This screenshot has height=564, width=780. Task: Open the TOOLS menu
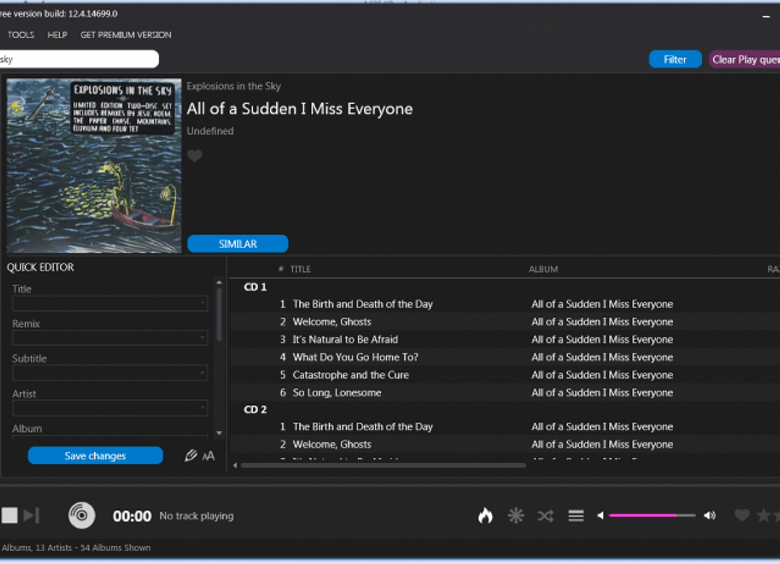(x=21, y=35)
